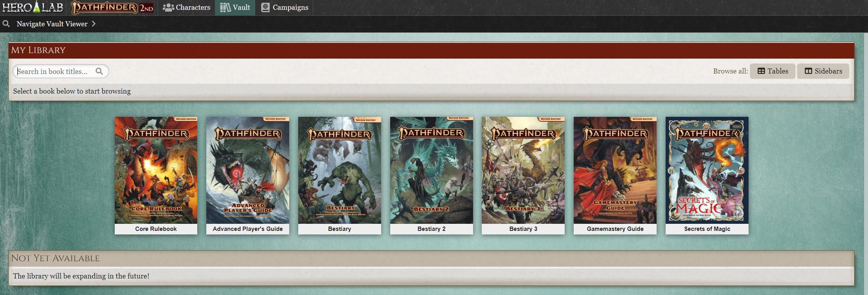Click the Gamemastery Guide caption label
The image size is (868, 295).
click(615, 229)
